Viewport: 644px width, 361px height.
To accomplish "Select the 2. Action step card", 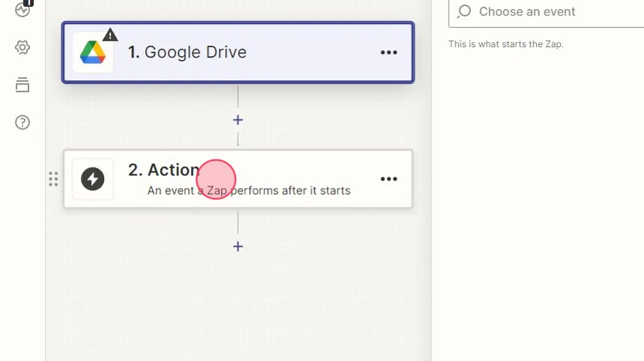I will [x=238, y=179].
